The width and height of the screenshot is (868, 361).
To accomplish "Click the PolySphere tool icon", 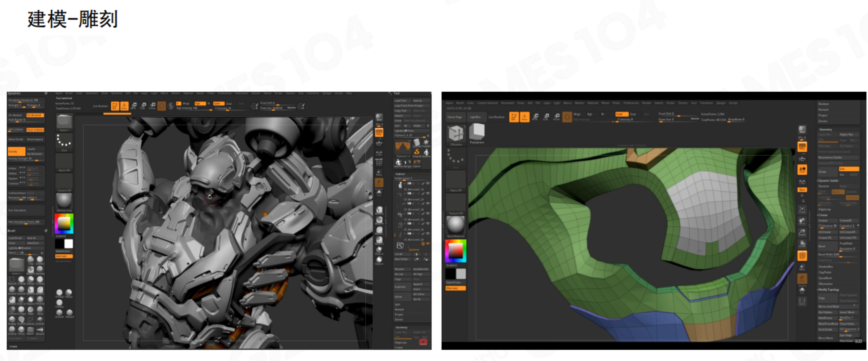I will click(476, 132).
